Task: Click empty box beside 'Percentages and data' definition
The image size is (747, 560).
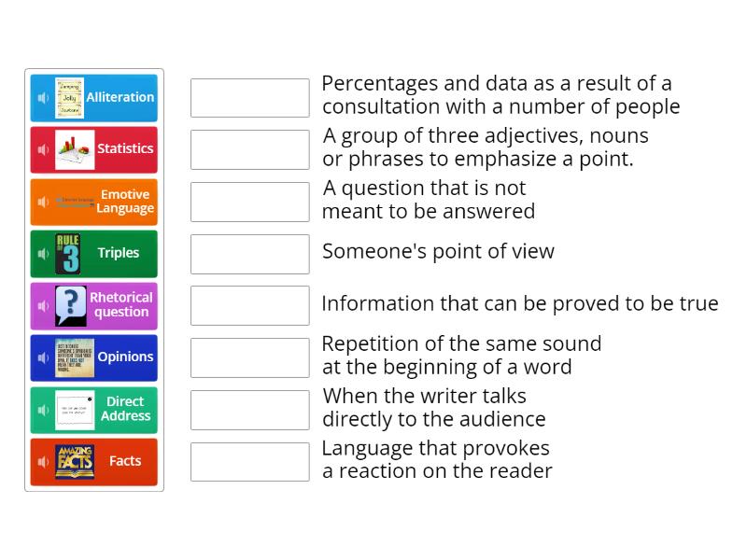Action: 249,98
